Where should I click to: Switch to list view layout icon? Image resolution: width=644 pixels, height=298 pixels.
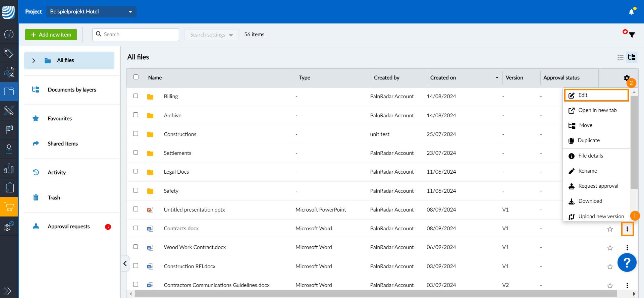click(x=621, y=57)
